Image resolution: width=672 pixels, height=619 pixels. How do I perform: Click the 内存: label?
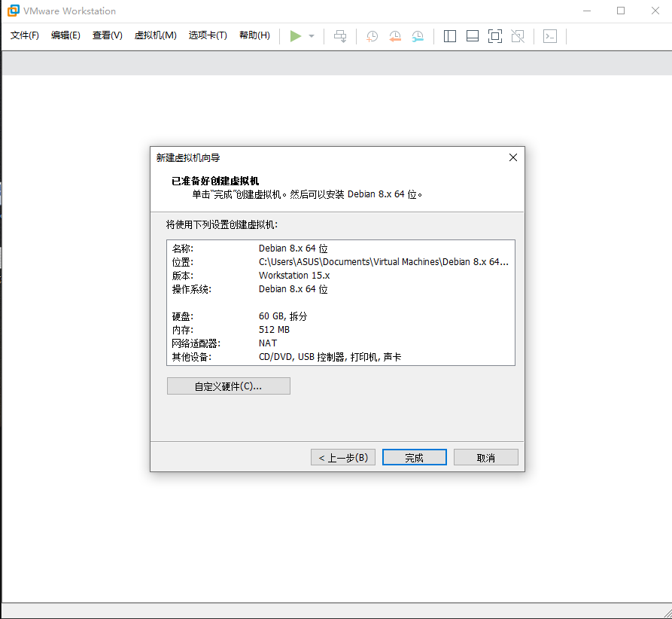coord(183,330)
